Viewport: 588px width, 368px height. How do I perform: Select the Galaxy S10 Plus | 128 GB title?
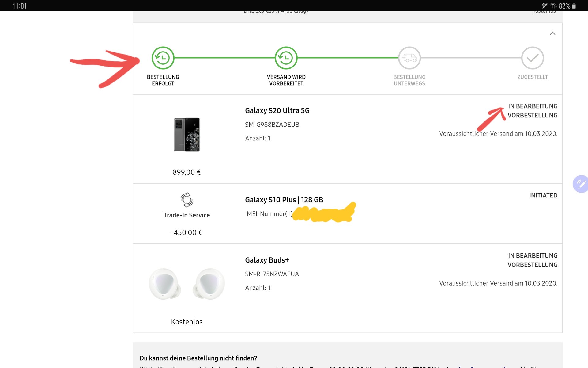point(284,200)
